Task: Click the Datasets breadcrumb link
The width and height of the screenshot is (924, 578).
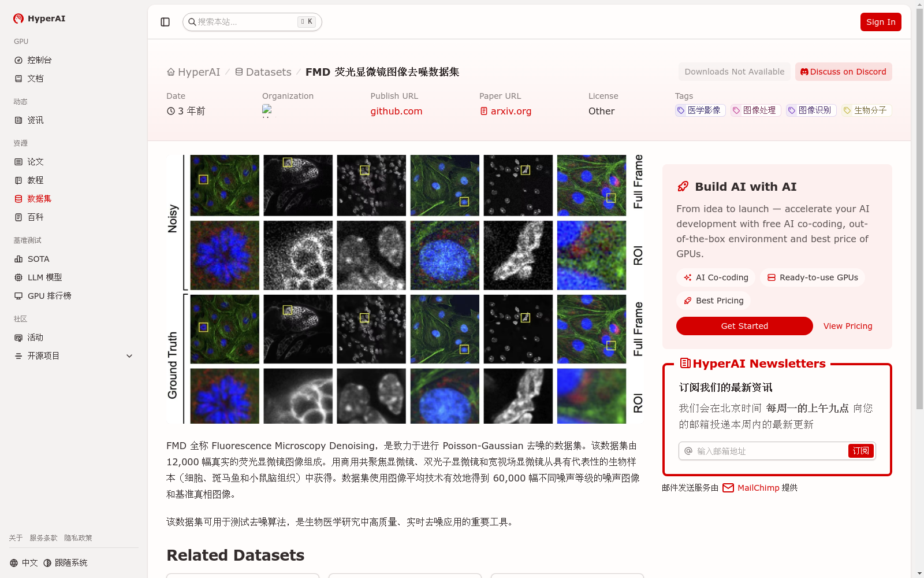Action: (263, 72)
